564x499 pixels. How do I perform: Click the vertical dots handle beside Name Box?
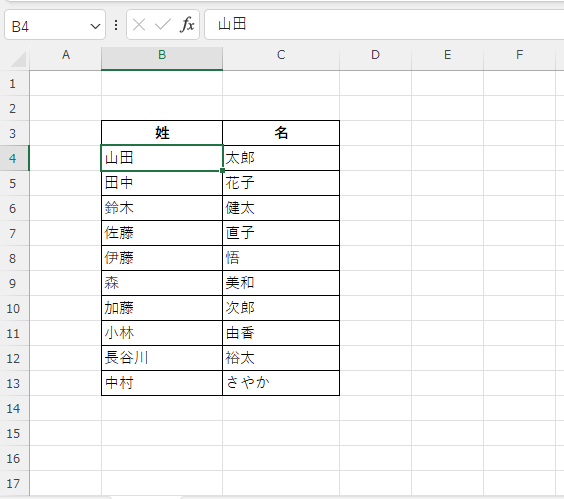pos(116,25)
